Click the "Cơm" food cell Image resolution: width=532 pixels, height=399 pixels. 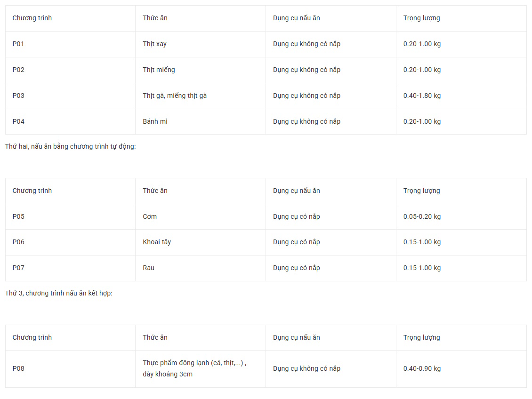coord(150,216)
